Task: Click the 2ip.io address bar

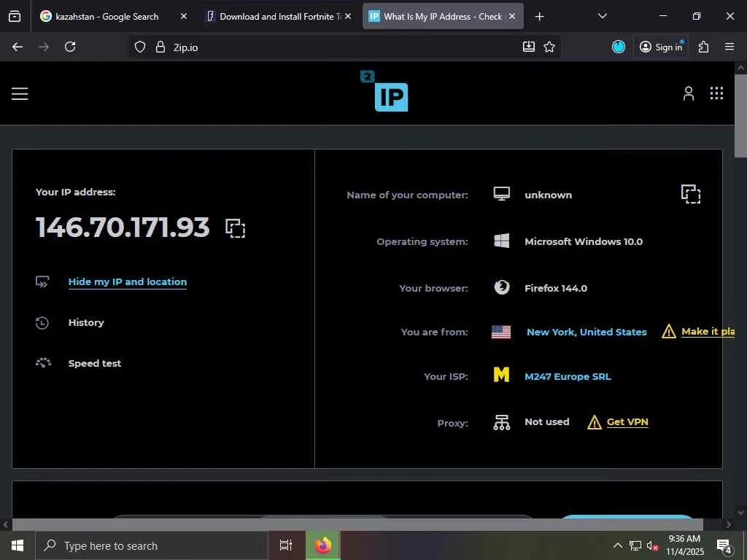Action: click(345, 47)
